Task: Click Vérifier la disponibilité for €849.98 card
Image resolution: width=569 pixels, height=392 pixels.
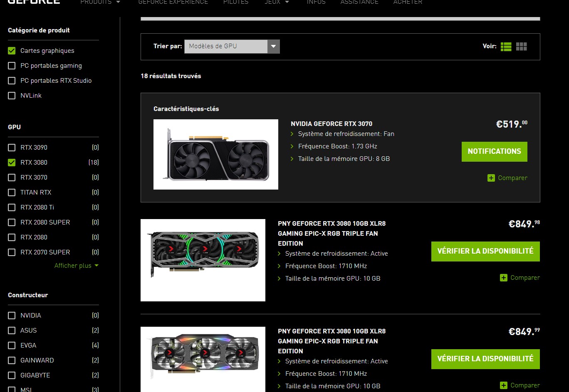Action: [485, 251]
